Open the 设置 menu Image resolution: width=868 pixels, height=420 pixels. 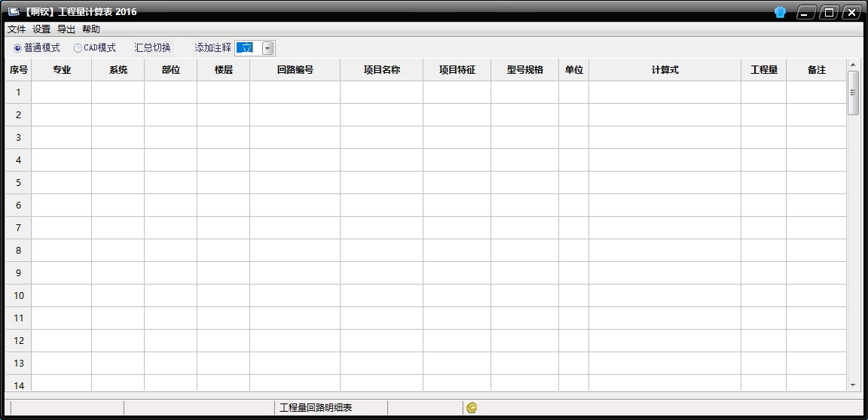pos(41,29)
